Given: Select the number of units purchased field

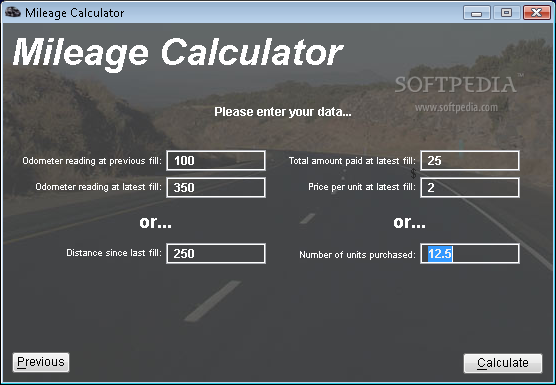Looking at the screenshot, I should (470, 253).
